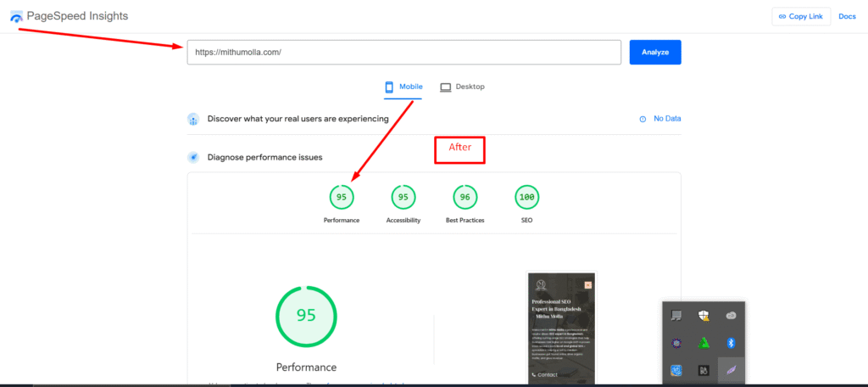Image resolution: width=868 pixels, height=387 pixels.
Task: Open the Bluetooth tray icon
Action: click(x=731, y=343)
